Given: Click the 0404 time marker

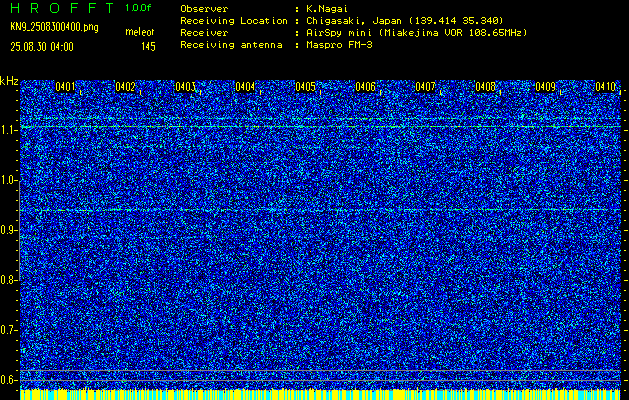Looking at the screenshot, I should point(245,87).
